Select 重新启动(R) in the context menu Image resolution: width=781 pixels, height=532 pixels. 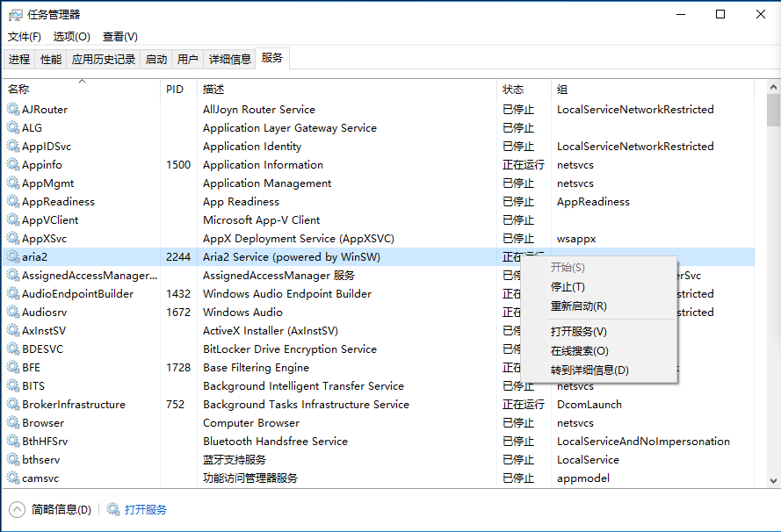578,306
